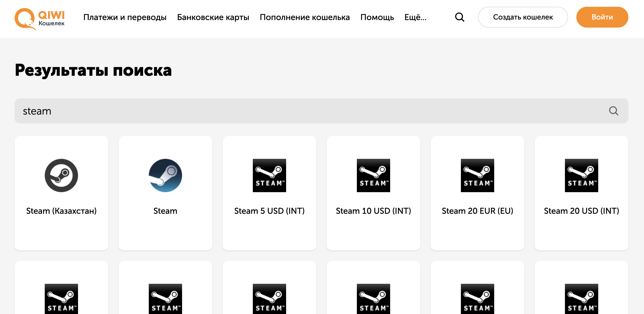Focus the search field containing steam

click(321, 111)
